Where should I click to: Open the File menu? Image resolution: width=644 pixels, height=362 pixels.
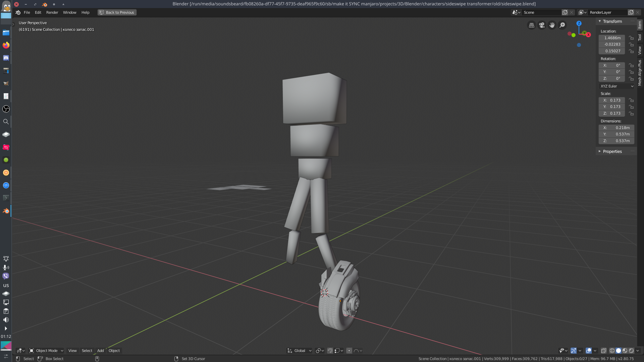27,12
